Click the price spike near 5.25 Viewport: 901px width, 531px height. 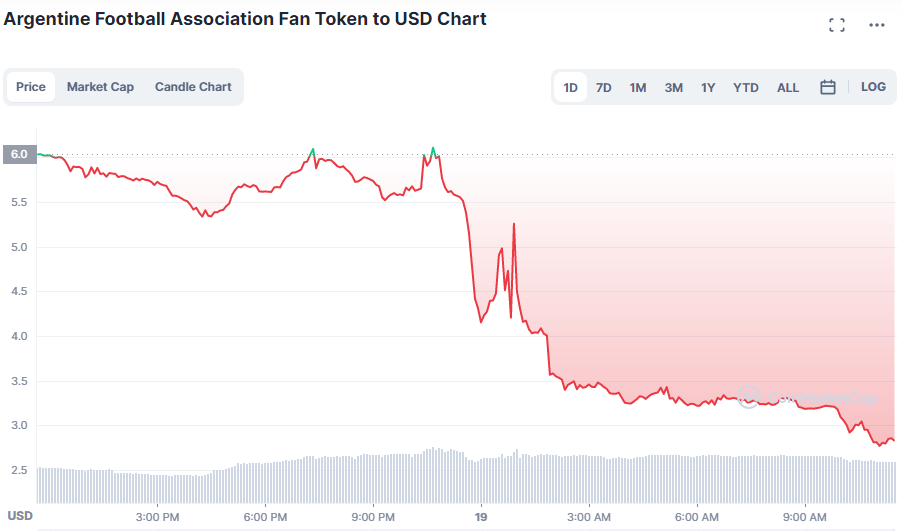[x=514, y=226]
